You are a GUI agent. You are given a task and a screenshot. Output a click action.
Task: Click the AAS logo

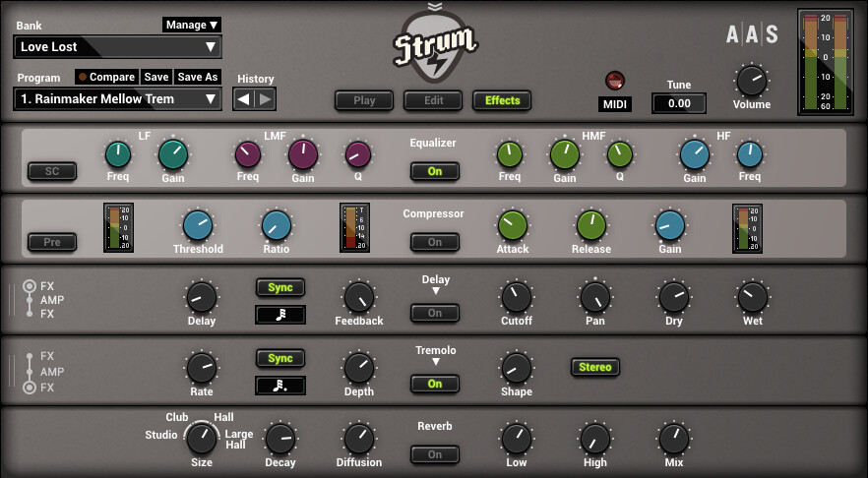752,34
